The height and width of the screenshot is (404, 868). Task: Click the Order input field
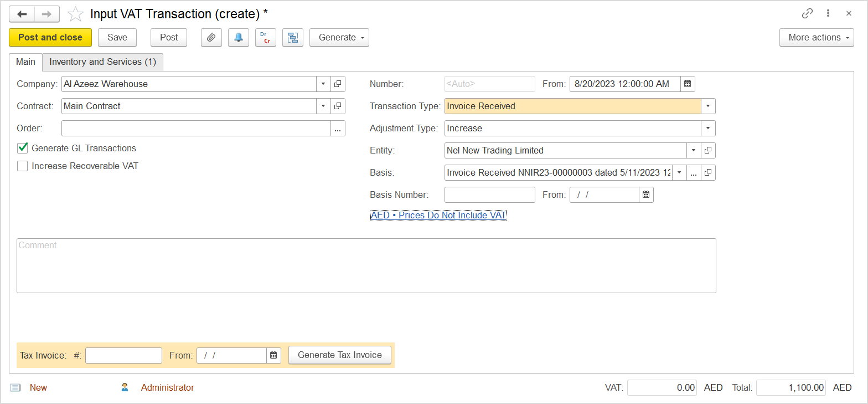(197, 129)
